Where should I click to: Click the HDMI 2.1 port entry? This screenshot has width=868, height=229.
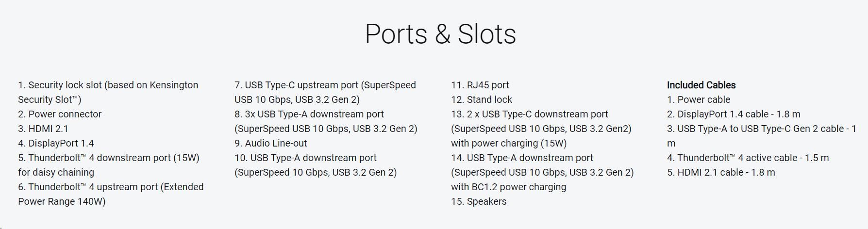tap(43, 129)
